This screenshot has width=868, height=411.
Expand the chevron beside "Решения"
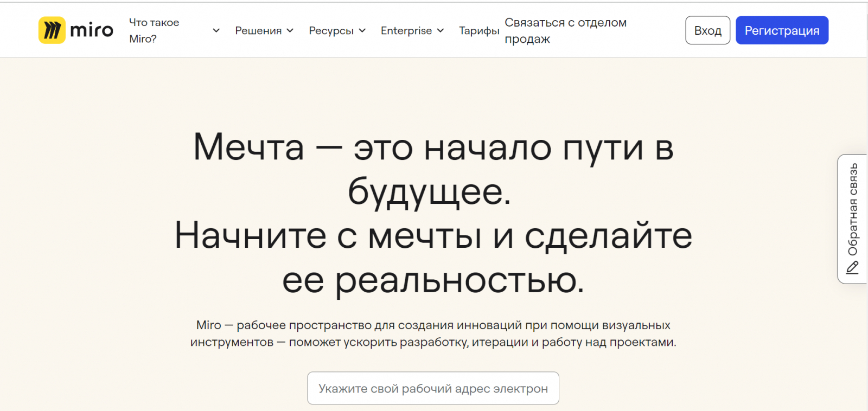tap(290, 31)
